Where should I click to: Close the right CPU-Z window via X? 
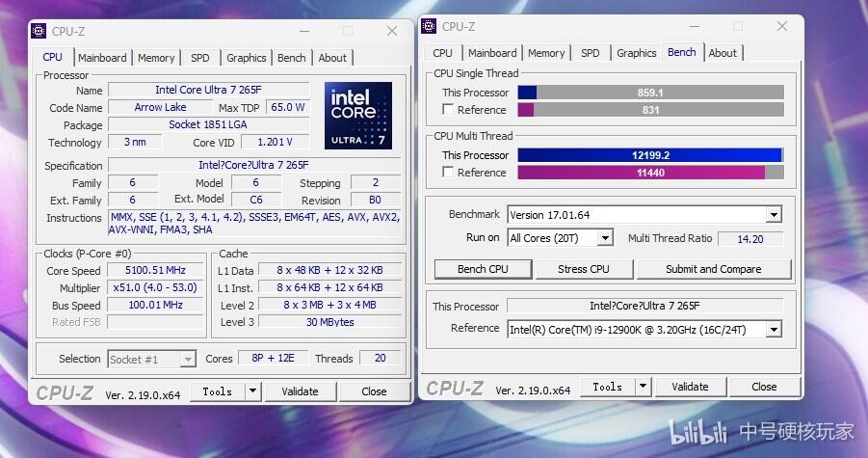pyautogui.click(x=781, y=26)
